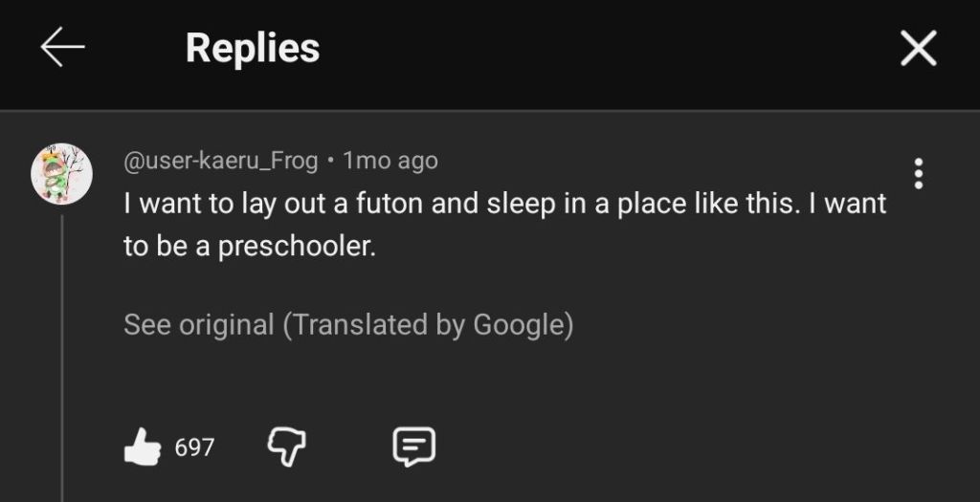Click the "1mo ago" timestamp
The width and height of the screenshot is (980, 502).
[x=390, y=161]
